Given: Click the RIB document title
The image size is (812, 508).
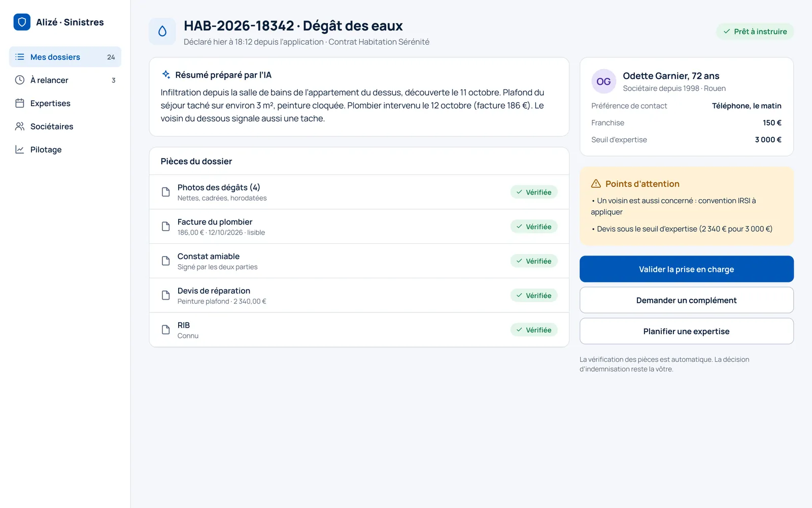Looking at the screenshot, I should click(x=184, y=325).
